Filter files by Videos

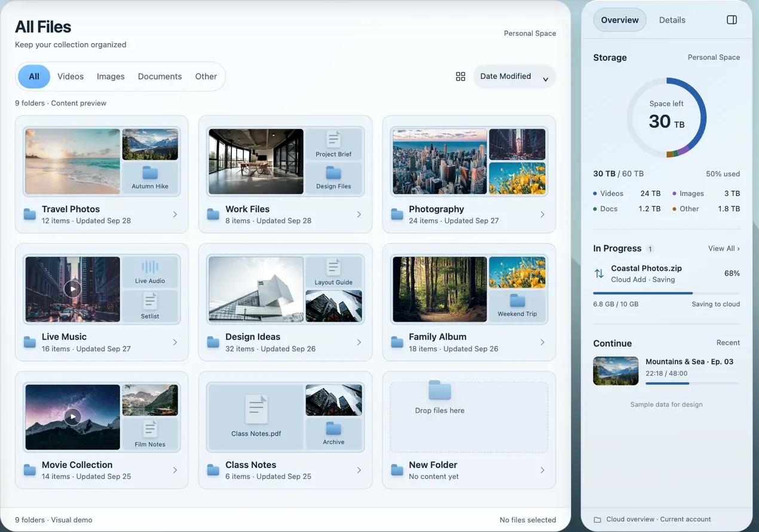tap(71, 77)
